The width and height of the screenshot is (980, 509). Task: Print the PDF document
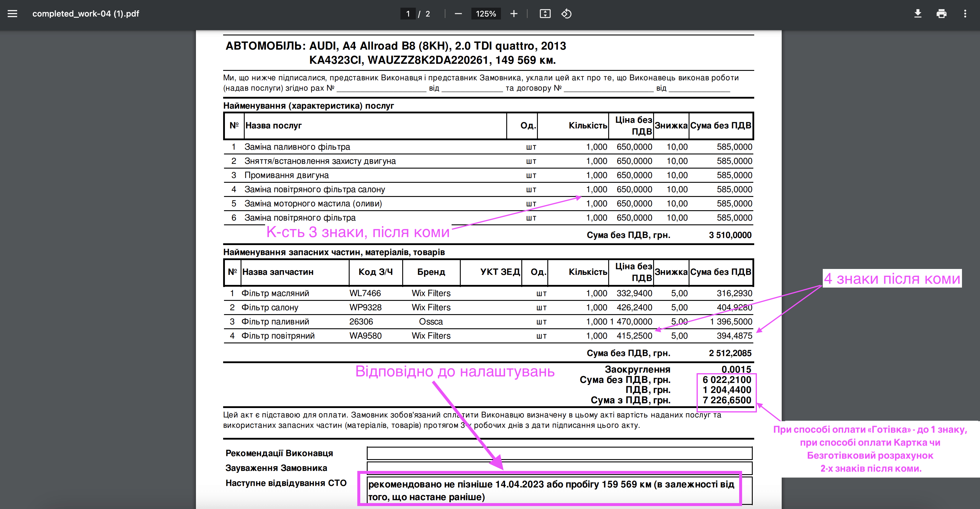tap(941, 14)
